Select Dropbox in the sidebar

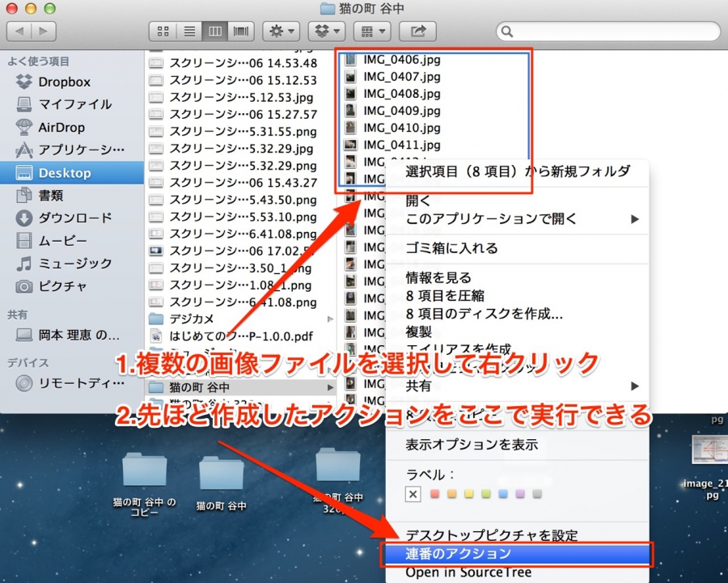tap(64, 82)
